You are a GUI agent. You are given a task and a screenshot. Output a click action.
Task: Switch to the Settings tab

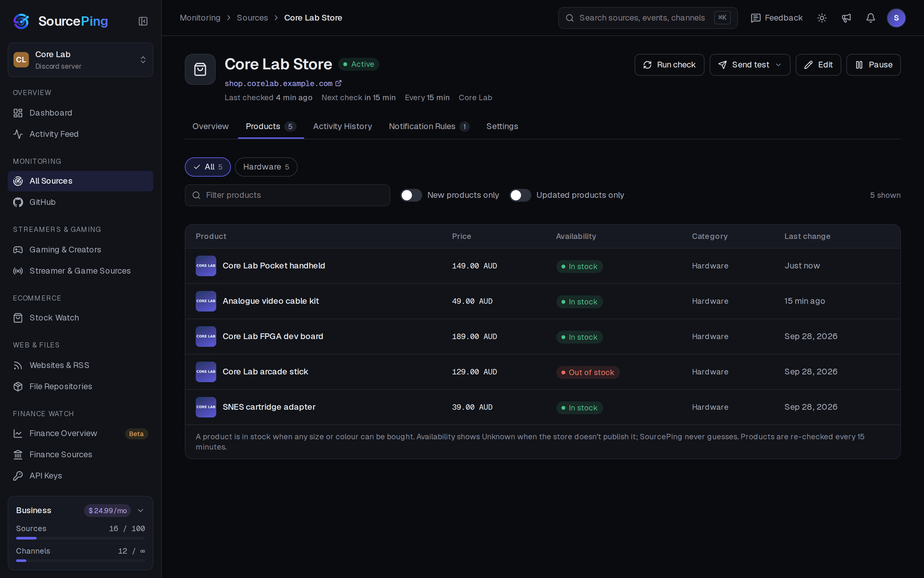click(x=502, y=127)
